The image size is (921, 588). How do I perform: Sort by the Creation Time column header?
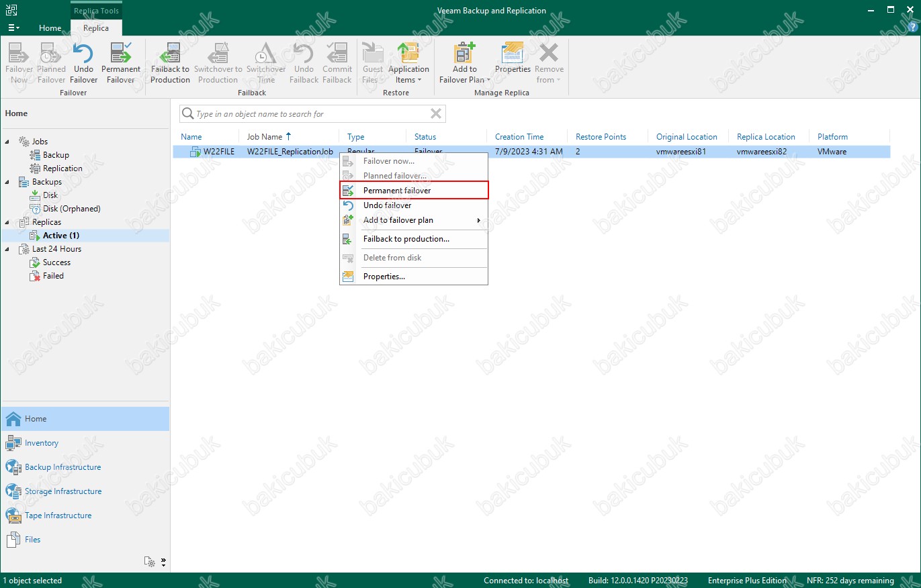[519, 137]
